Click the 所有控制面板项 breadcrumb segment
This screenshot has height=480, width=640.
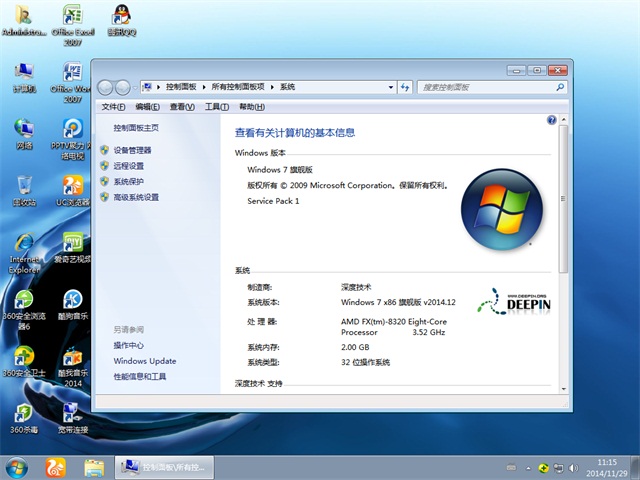[238, 87]
